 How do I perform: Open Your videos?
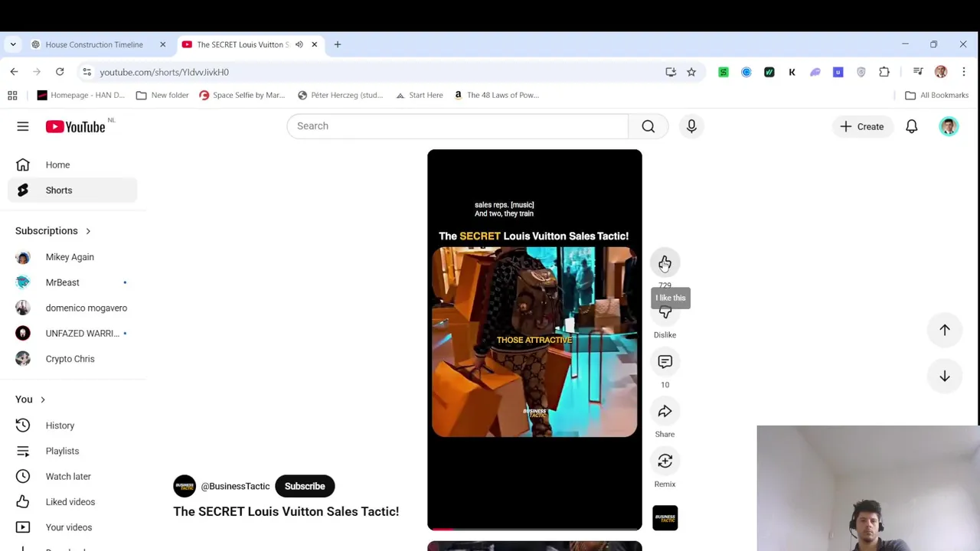72,527
